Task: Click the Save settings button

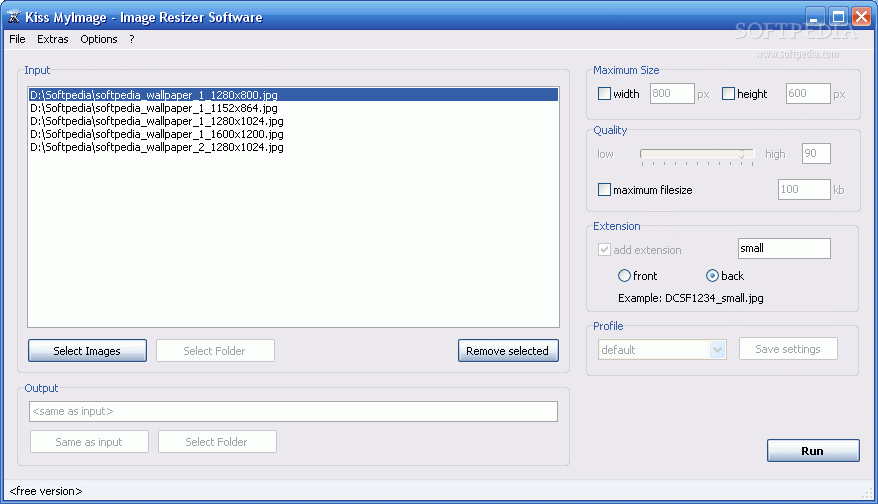Action: tap(788, 349)
